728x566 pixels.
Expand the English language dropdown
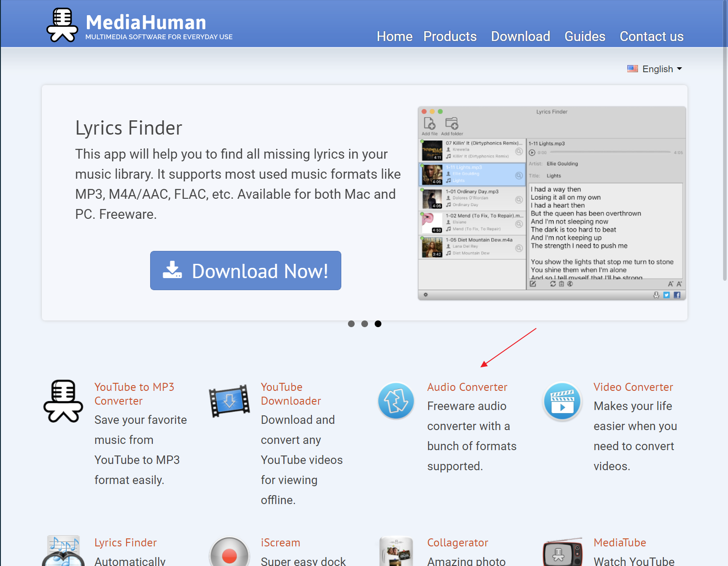point(655,69)
